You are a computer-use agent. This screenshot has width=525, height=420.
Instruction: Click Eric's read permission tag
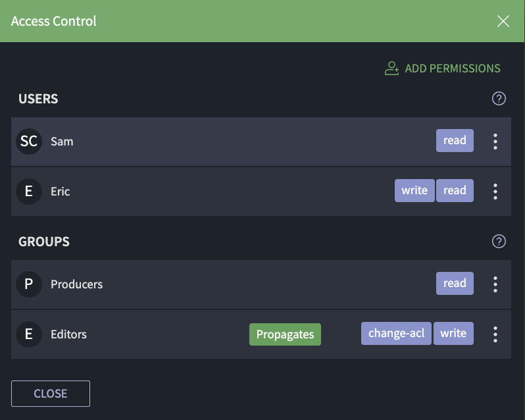pyautogui.click(x=455, y=190)
